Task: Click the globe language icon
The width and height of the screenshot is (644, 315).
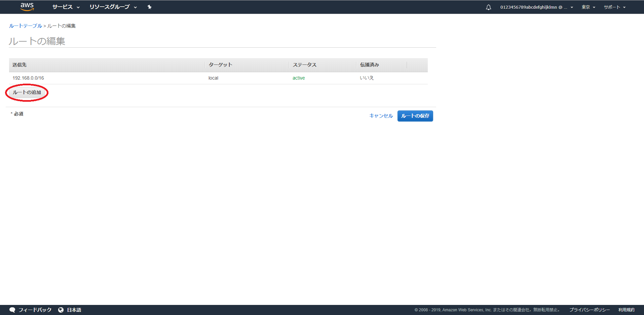Action: point(61,310)
